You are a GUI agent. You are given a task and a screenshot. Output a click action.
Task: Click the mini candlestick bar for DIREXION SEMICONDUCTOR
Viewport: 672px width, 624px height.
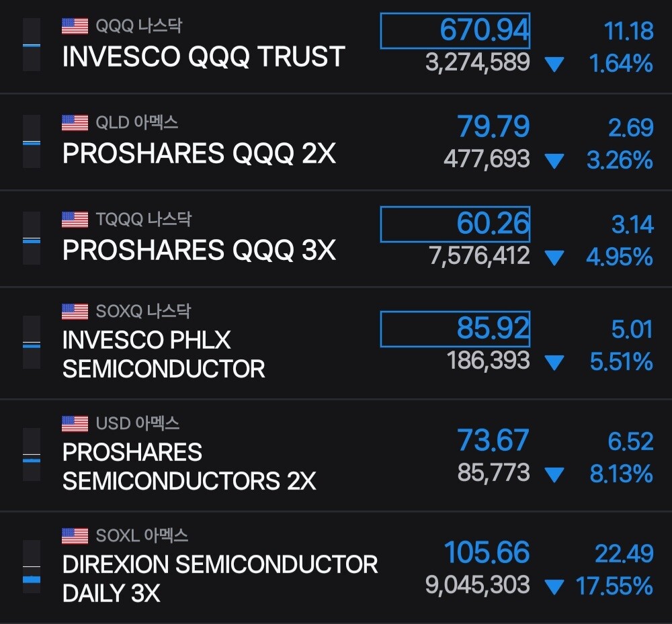click(x=32, y=567)
